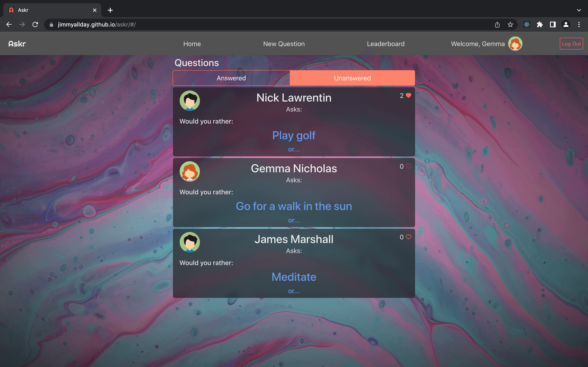
Task: Reload the page
Action: tap(35, 24)
